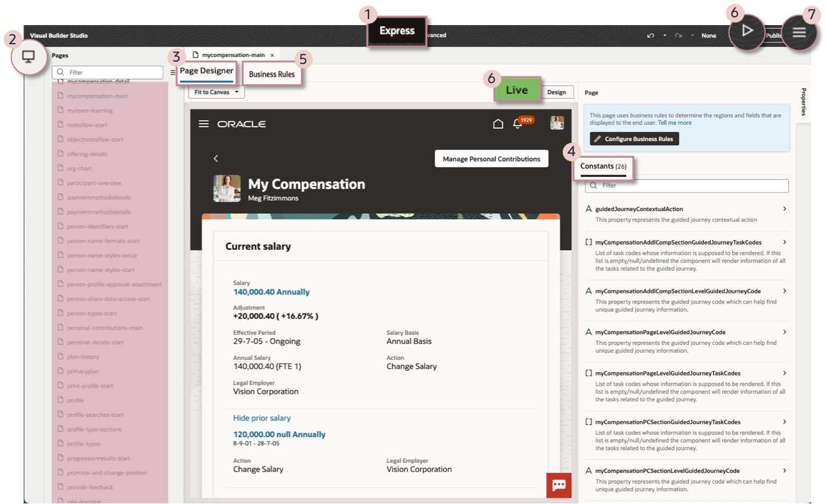
Task: Open the Fit to Canvas dropdown
Action: (x=217, y=92)
